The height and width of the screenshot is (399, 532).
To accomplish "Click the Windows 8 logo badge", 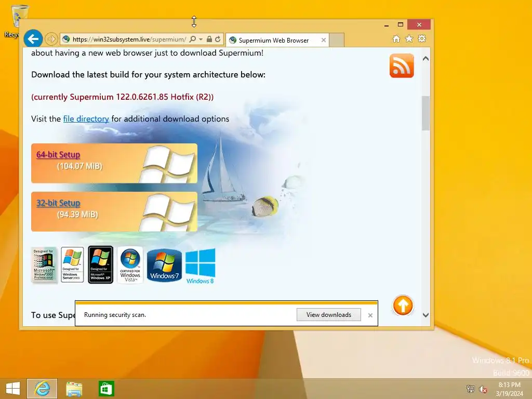I will (x=200, y=266).
